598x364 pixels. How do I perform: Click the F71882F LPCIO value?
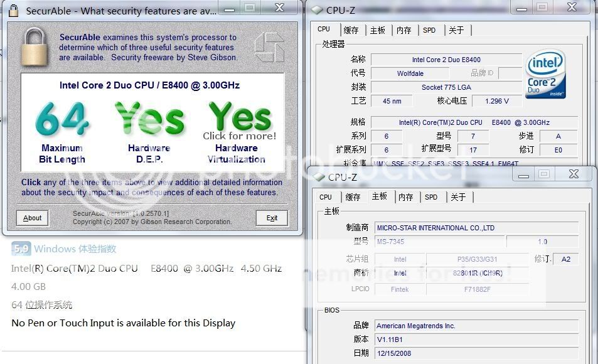(x=477, y=289)
